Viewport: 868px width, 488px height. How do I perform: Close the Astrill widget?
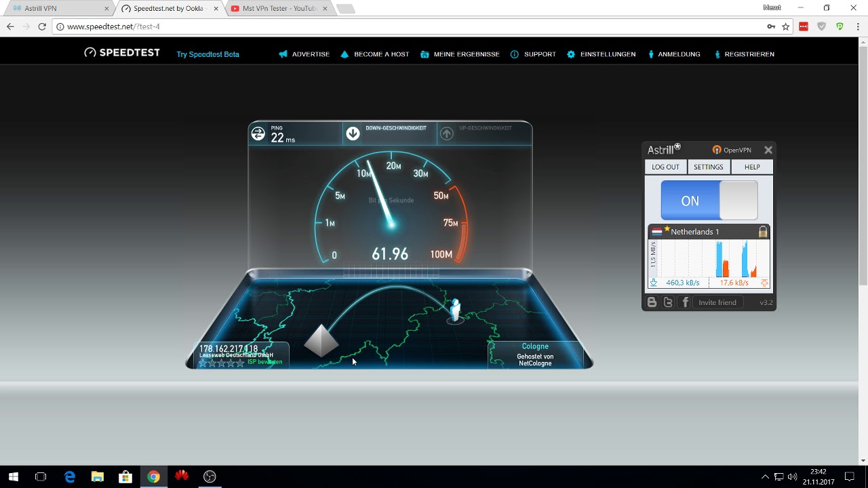coord(768,150)
